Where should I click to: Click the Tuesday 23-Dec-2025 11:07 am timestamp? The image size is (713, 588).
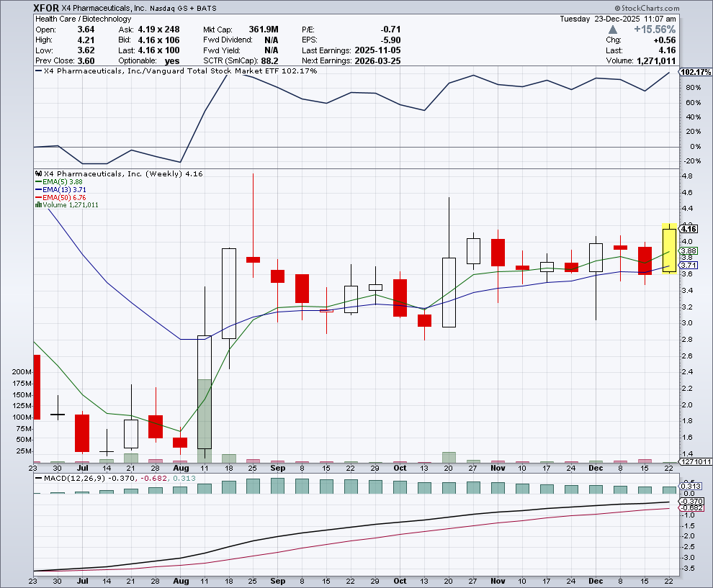point(617,19)
